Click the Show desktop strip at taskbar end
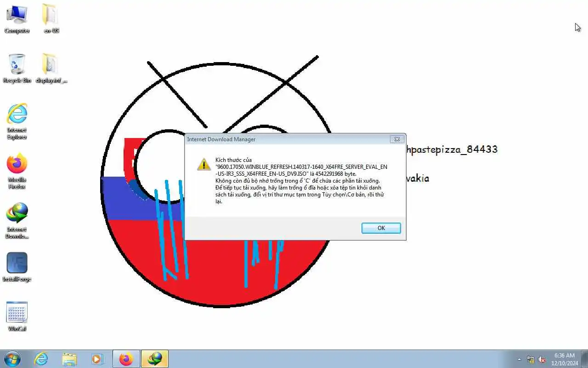588x368 pixels. coord(584,359)
